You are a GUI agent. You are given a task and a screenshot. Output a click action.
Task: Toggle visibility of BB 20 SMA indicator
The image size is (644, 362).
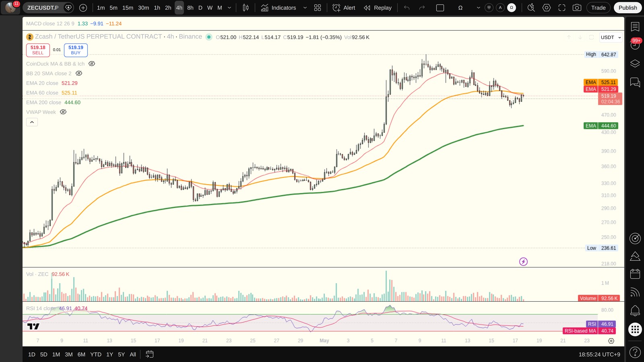point(79,73)
